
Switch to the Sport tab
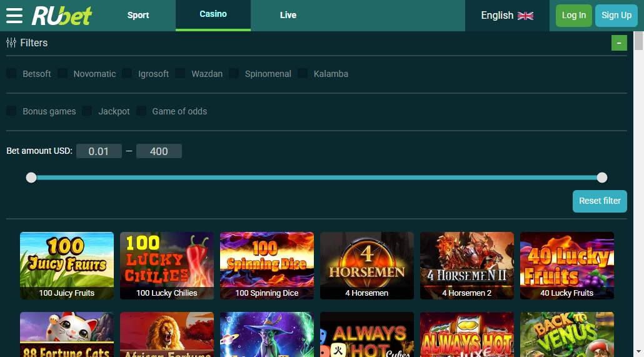[x=138, y=15]
